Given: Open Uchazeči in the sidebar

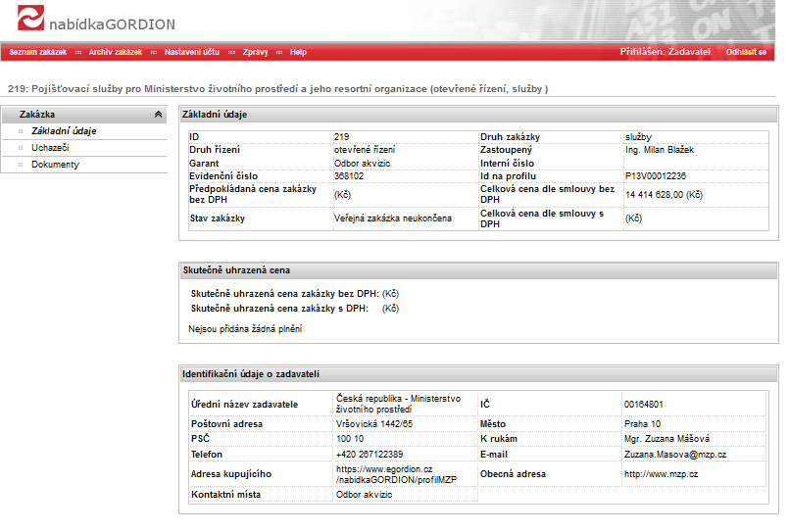Looking at the screenshot, I should [x=49, y=148].
